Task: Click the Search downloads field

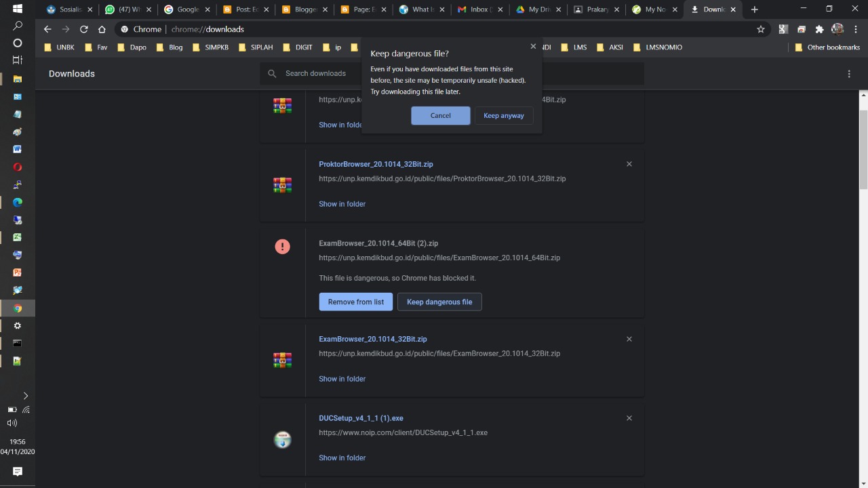Action: (452, 73)
